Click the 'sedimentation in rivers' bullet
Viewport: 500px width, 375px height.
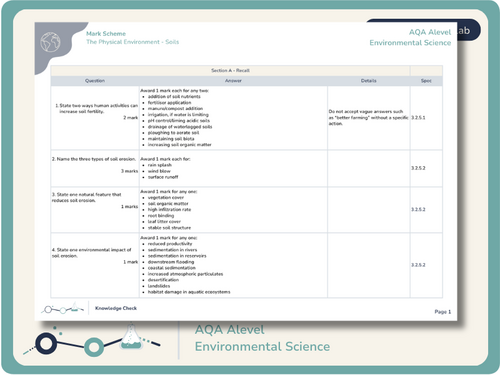[x=173, y=250]
